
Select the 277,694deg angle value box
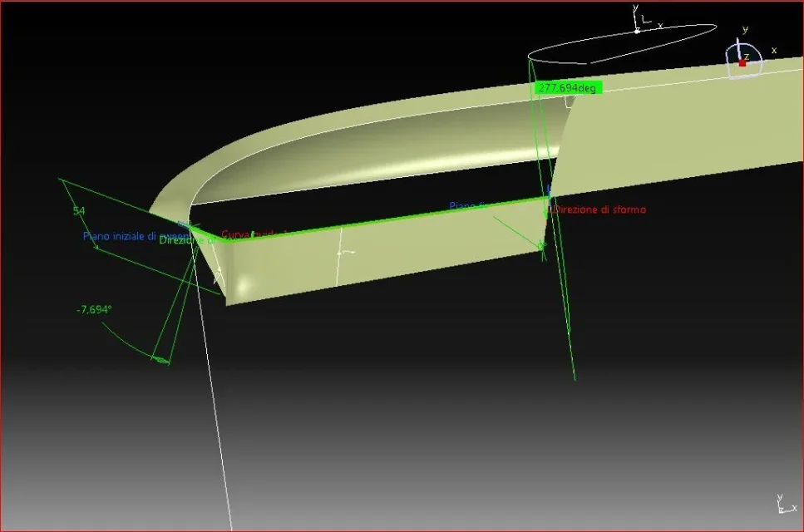[568, 87]
